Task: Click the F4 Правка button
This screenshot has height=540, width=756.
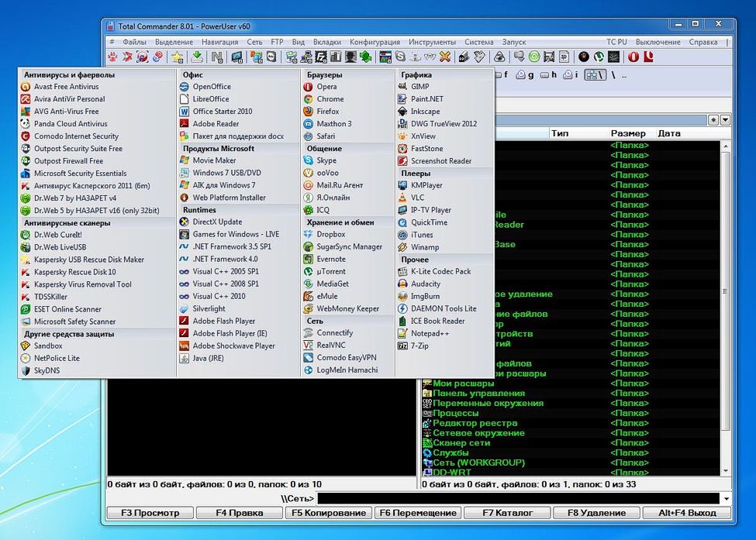Action: coord(239,513)
